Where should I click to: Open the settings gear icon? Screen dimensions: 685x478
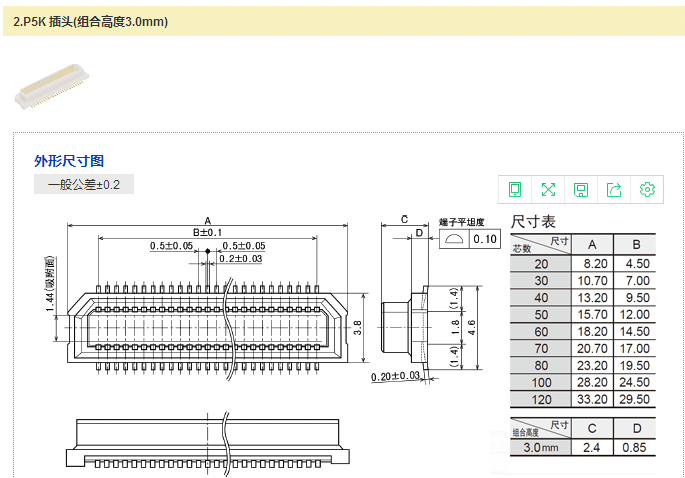click(647, 190)
